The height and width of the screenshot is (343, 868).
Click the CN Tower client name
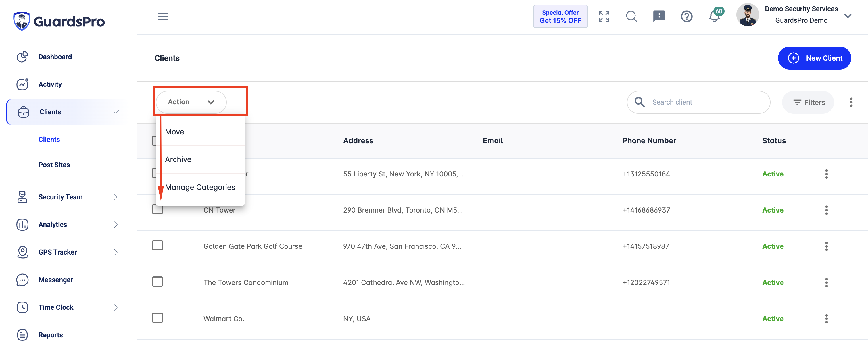[x=219, y=210]
